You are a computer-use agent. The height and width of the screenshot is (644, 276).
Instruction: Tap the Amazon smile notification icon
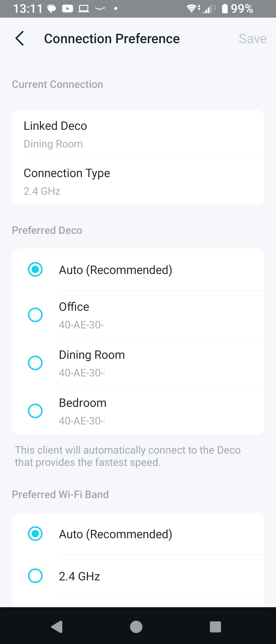click(100, 9)
